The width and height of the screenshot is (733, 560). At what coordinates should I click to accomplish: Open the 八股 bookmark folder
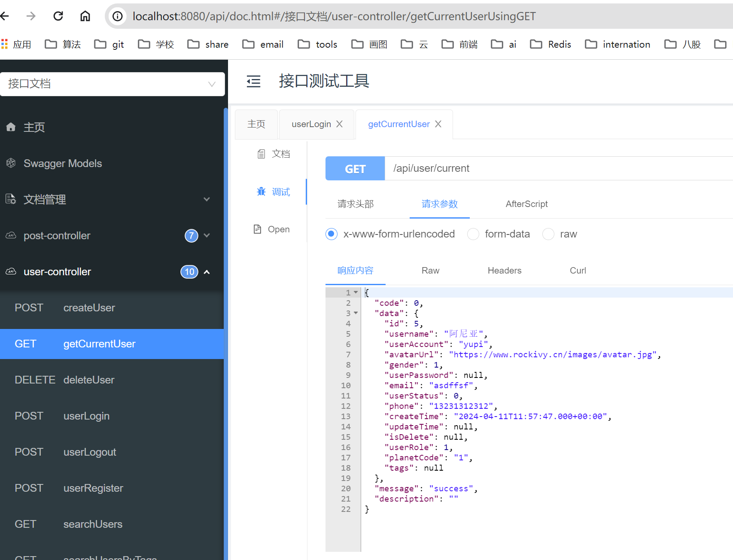point(682,44)
